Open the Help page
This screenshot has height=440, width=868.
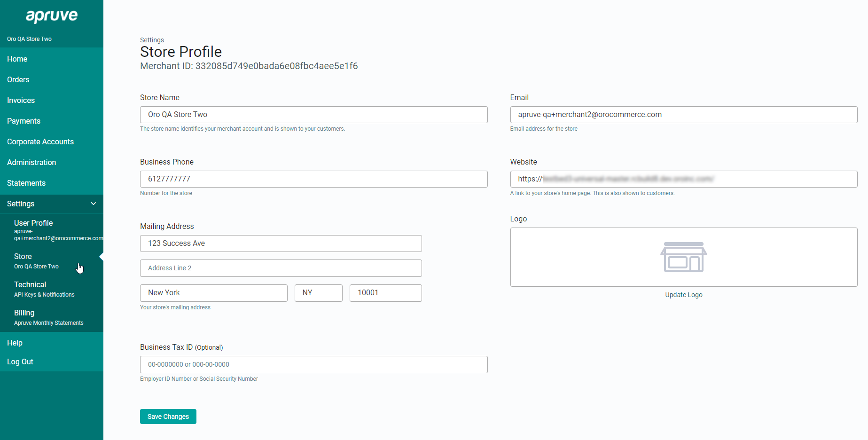point(52,343)
